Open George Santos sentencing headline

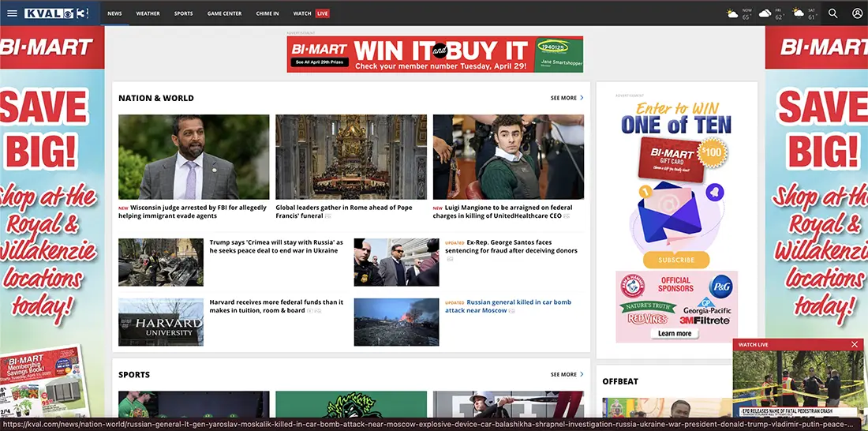(511, 246)
